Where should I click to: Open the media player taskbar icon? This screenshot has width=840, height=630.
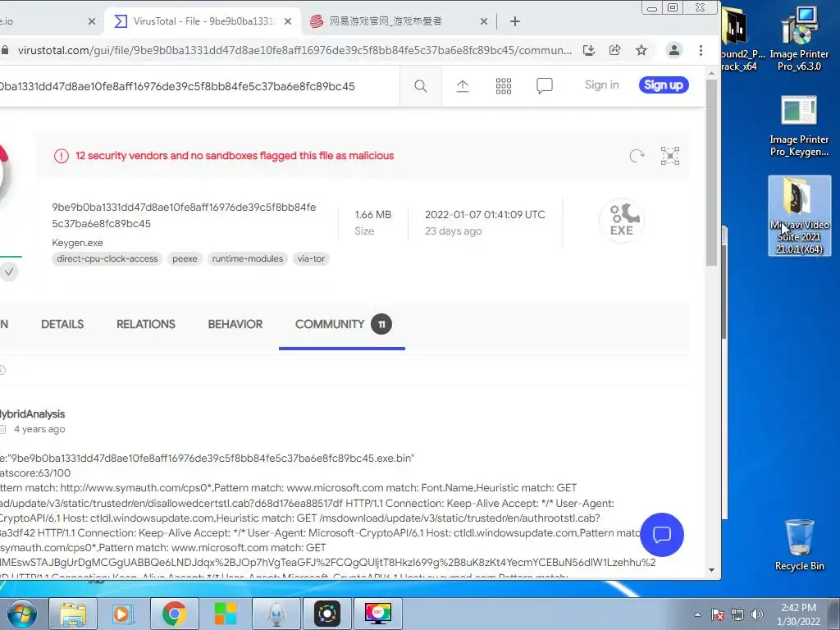pyautogui.click(x=123, y=614)
